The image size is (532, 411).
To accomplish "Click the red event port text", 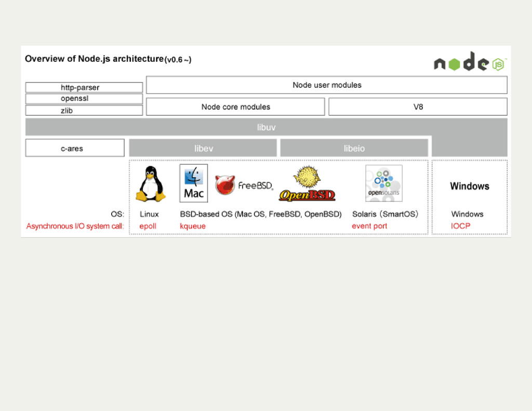I will [369, 226].
